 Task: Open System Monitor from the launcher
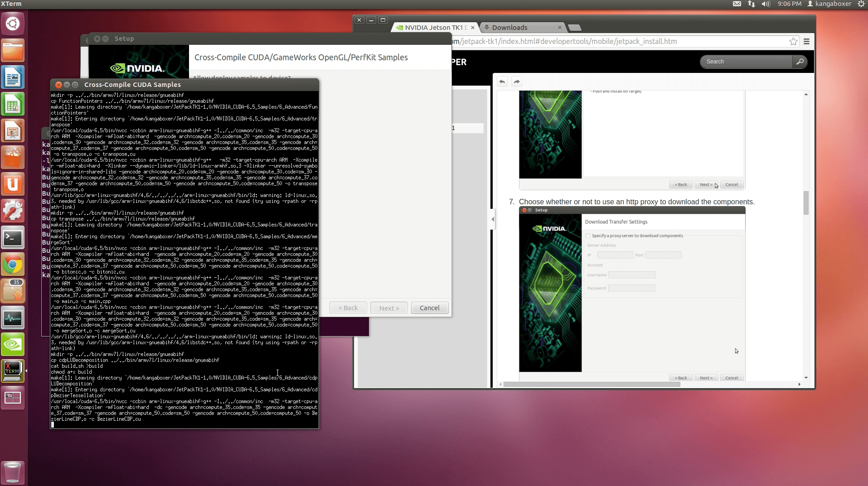click(13, 318)
